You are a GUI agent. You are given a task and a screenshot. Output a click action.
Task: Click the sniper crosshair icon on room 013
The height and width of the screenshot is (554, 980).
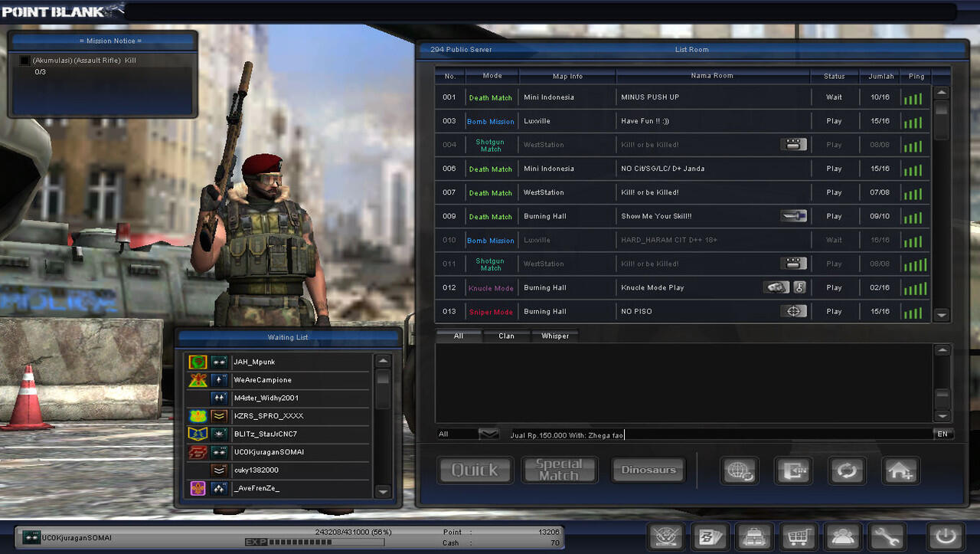pyautogui.click(x=794, y=311)
